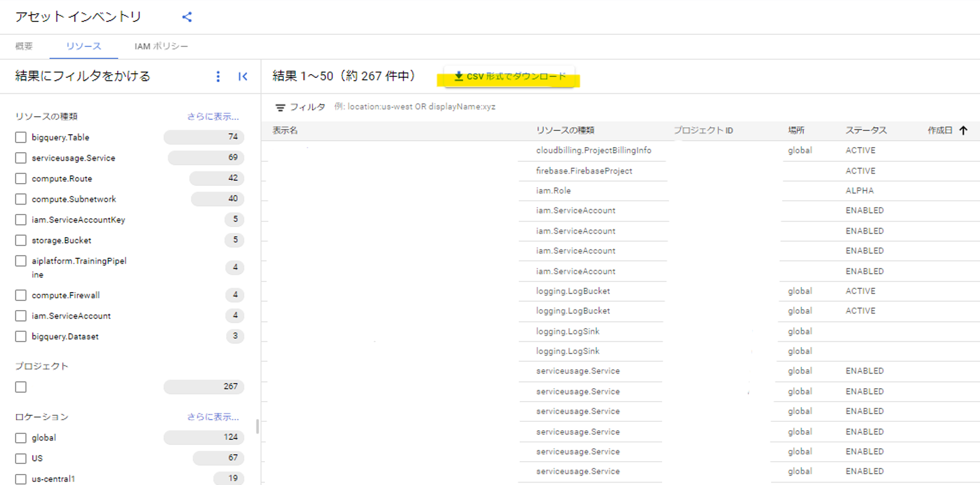Click the フィルタ funnel icon above results table
The image size is (980, 485).
(281, 107)
